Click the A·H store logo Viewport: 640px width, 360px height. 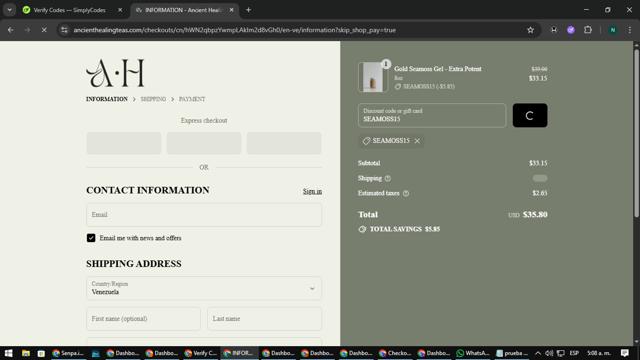point(115,73)
